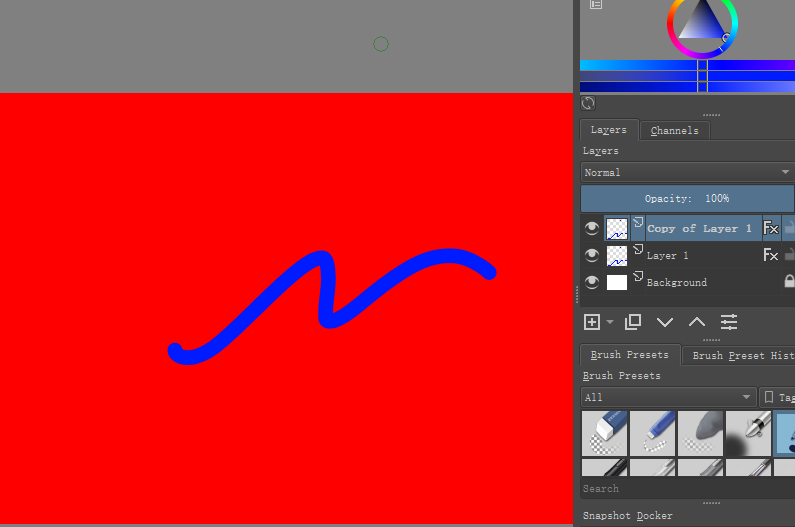Image resolution: width=795 pixels, height=527 pixels.
Task: Select the blue pen eraser brush preset
Action: (652, 433)
